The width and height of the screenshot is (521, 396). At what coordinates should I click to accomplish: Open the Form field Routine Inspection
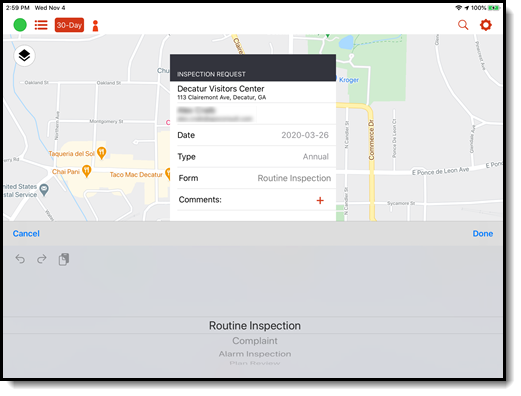[x=253, y=178]
